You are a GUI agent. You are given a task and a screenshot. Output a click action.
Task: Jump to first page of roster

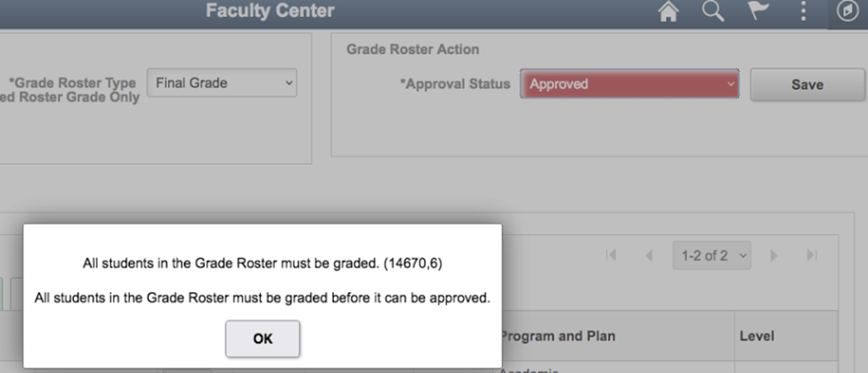pos(611,255)
